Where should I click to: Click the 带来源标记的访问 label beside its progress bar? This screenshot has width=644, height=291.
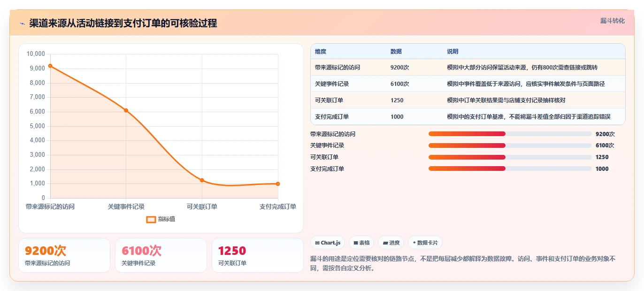(x=333, y=134)
